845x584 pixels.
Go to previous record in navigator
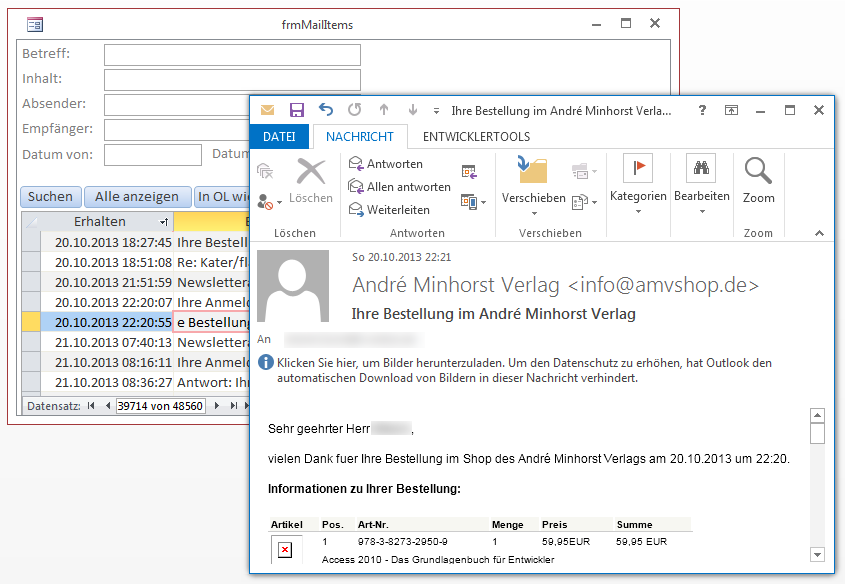108,406
